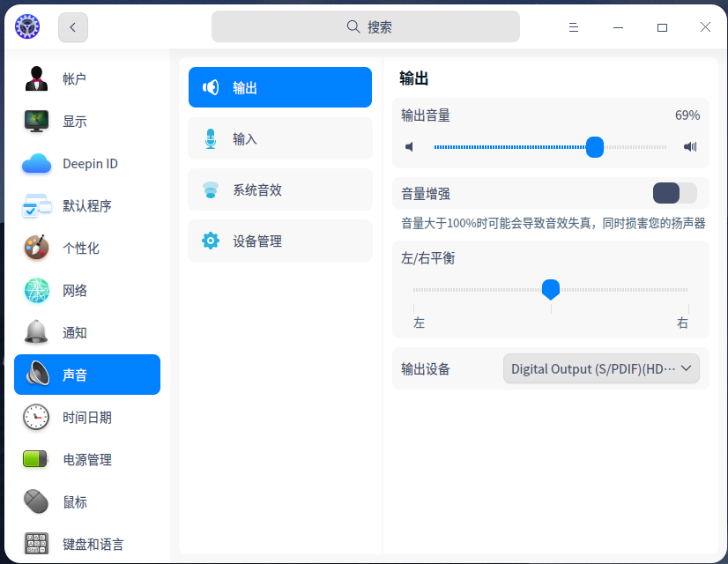Enable the 音量增强 volume boost toggle

(x=673, y=192)
